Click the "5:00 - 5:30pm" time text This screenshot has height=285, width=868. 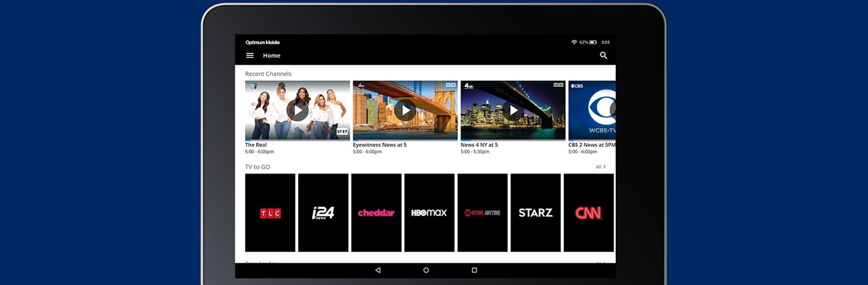tap(475, 152)
